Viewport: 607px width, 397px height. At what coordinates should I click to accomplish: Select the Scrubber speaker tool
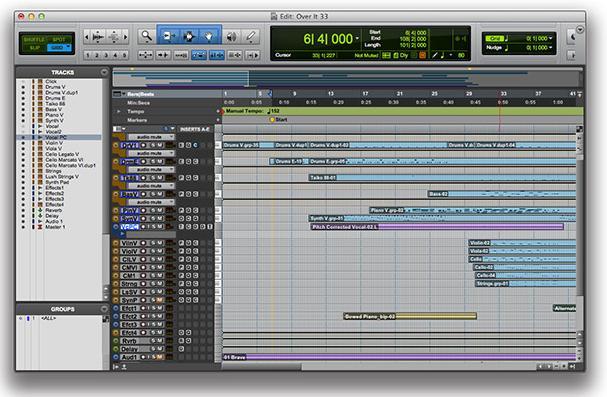click(231, 37)
